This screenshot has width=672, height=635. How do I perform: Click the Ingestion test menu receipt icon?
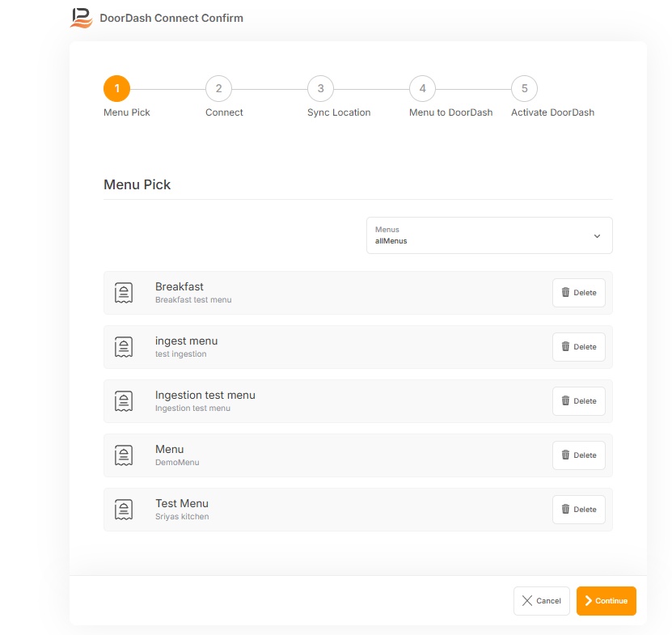pyautogui.click(x=124, y=401)
